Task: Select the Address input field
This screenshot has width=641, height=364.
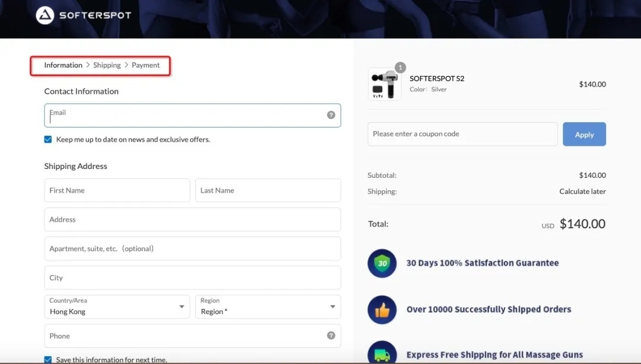Action: pos(192,219)
